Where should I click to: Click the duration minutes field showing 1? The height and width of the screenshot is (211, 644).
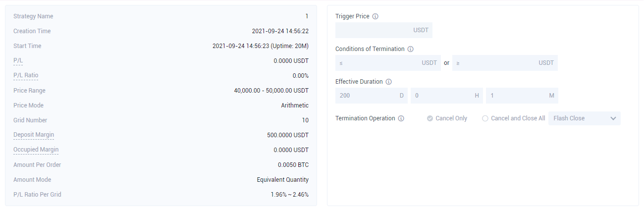click(522, 96)
